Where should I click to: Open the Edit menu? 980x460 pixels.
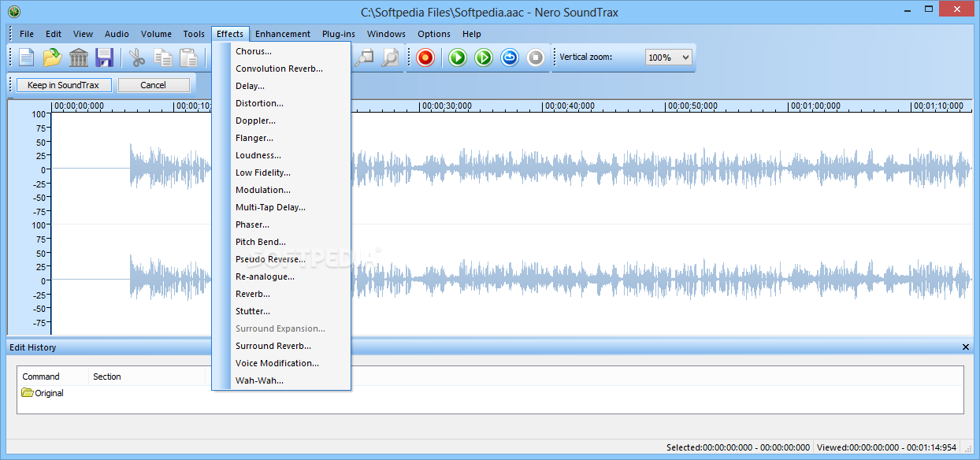(x=54, y=34)
